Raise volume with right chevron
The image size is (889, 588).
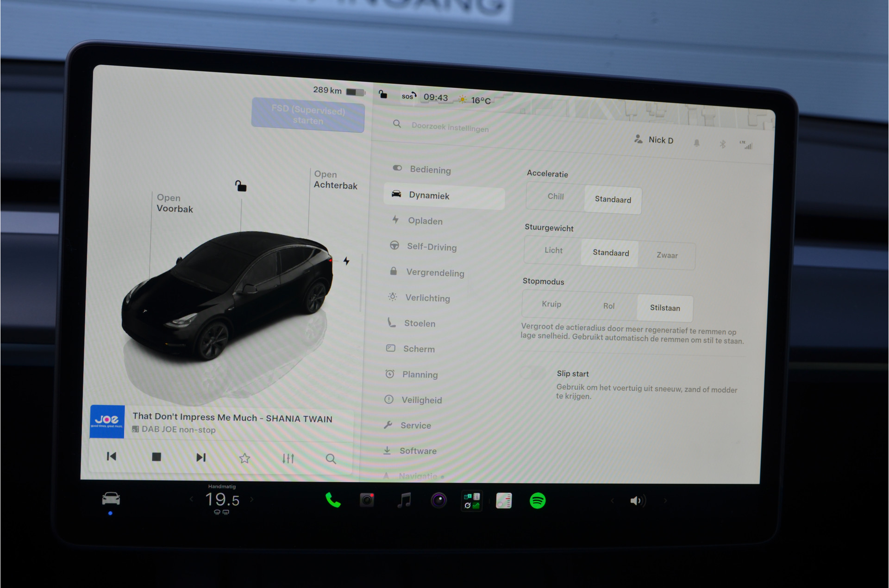pos(665,501)
